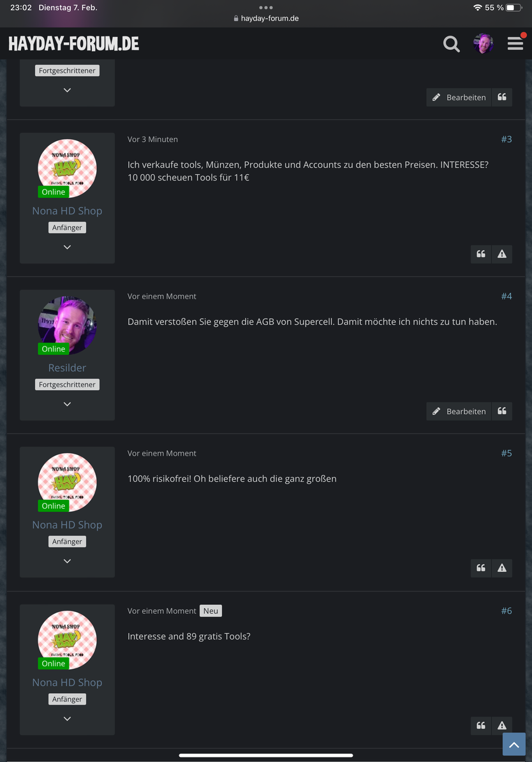
Task: Quote post #6 using quote icon
Action: pos(481,726)
